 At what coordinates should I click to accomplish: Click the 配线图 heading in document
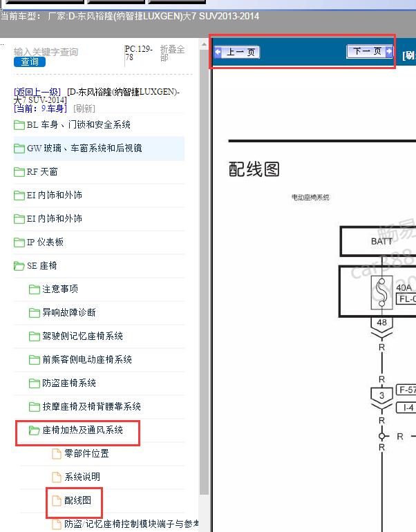click(254, 169)
